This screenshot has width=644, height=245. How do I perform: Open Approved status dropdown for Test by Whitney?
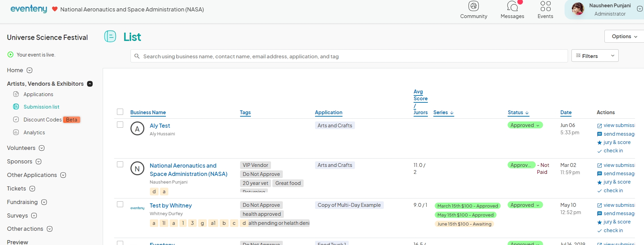(525, 205)
